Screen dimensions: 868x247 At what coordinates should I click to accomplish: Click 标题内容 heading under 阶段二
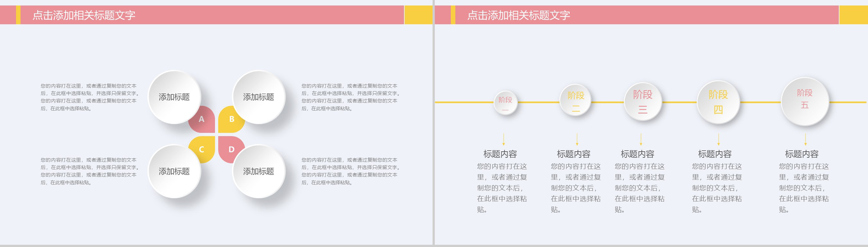(x=573, y=154)
